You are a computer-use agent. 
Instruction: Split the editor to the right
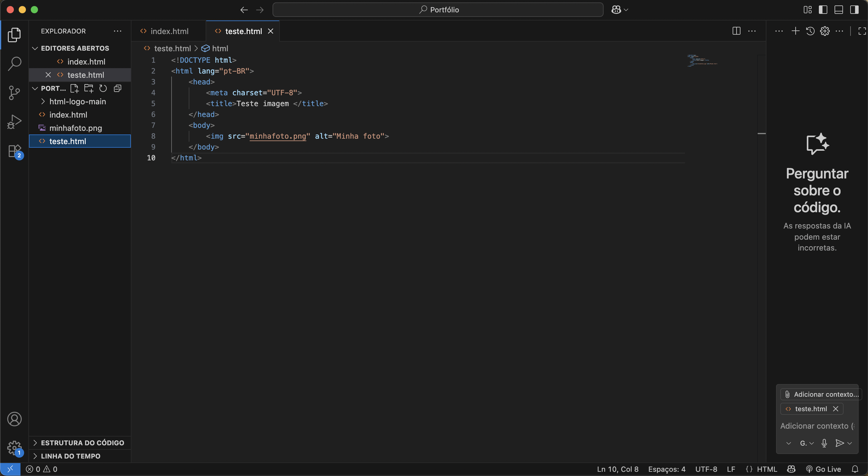(x=737, y=31)
